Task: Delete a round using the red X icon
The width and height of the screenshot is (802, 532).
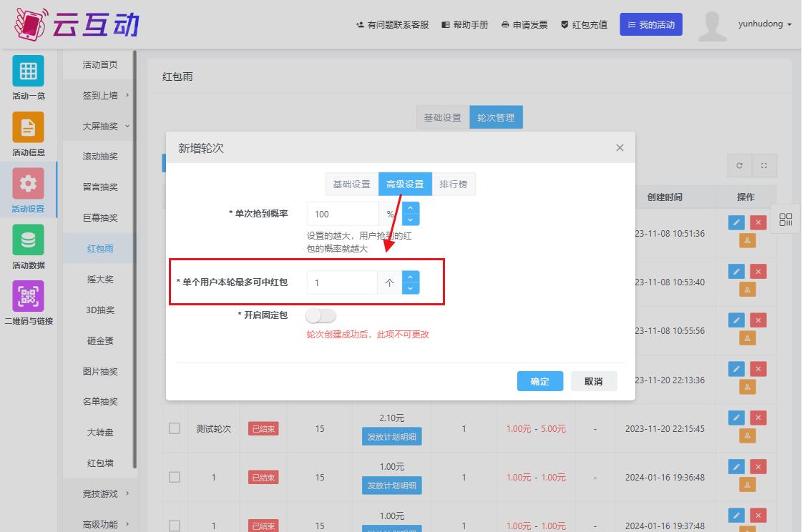Action: coord(758,418)
